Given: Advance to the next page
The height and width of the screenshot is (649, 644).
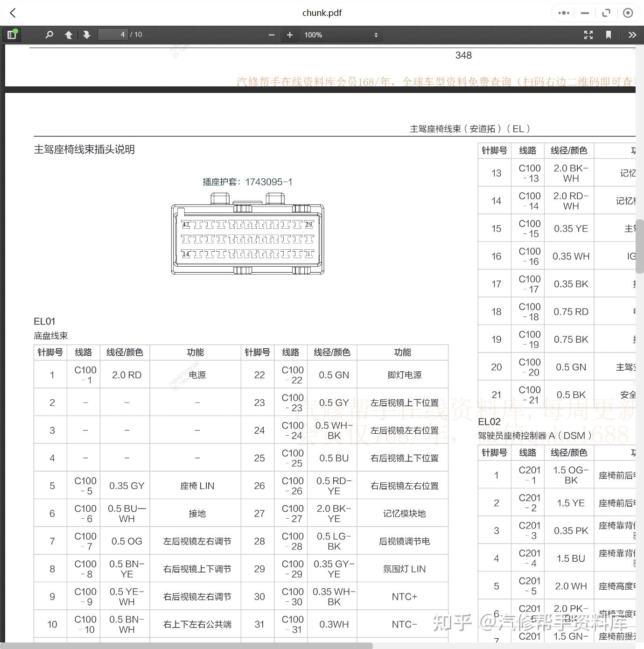Looking at the screenshot, I should pos(86,34).
